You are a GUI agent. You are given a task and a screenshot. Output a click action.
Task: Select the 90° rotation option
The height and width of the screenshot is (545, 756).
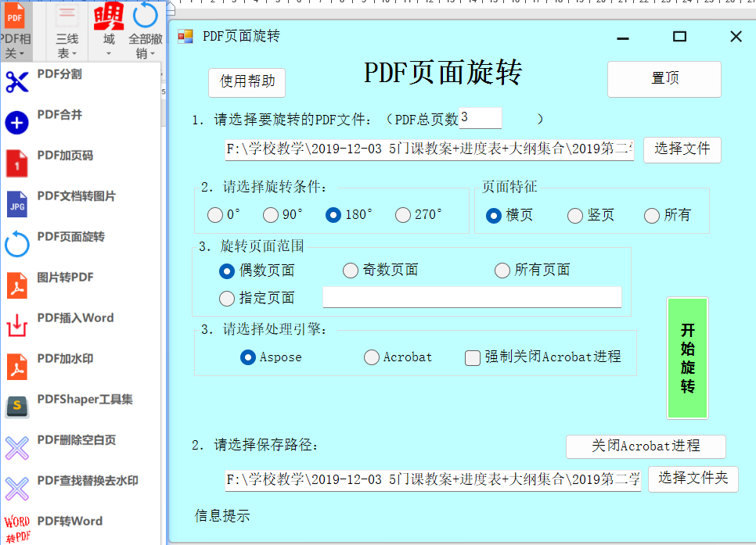(283, 214)
